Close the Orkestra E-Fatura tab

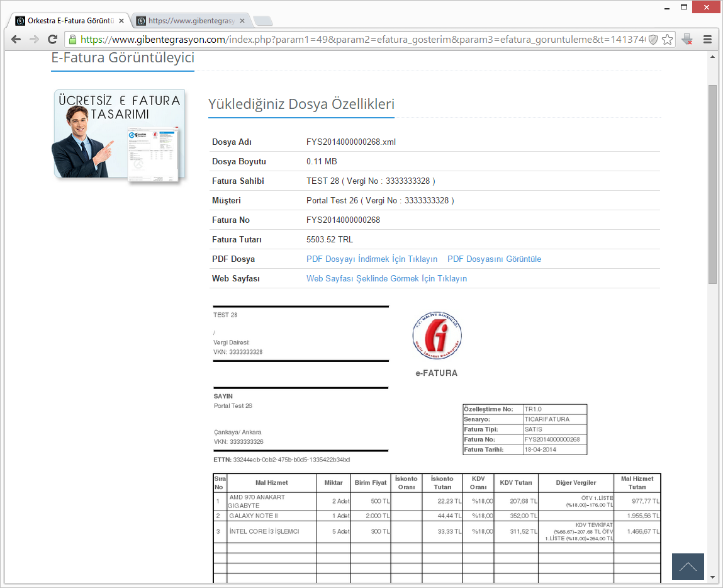[x=121, y=21]
